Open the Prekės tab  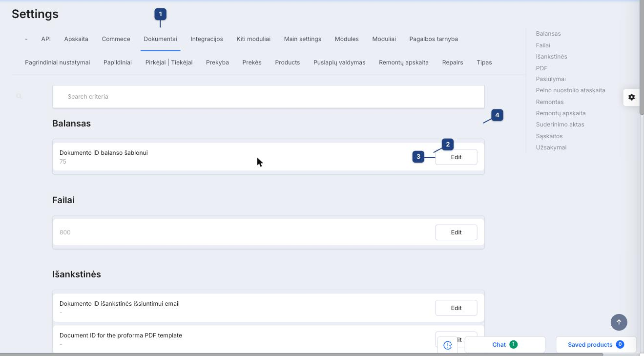click(252, 63)
